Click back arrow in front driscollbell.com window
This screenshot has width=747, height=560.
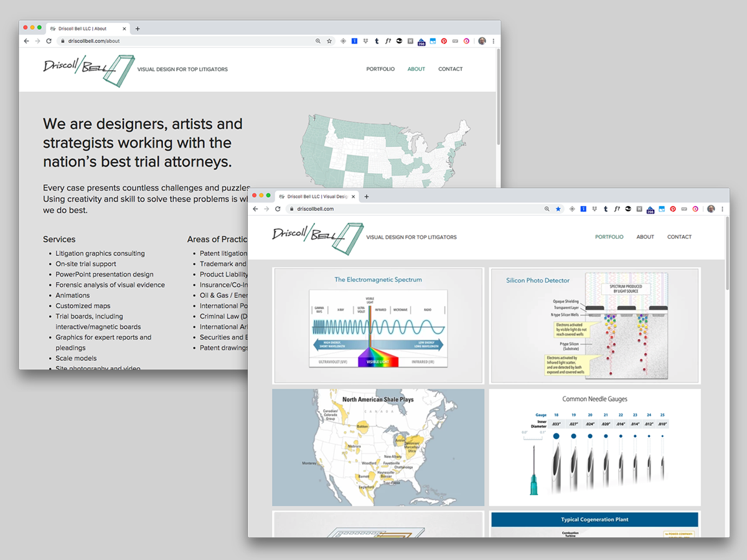[x=255, y=209]
